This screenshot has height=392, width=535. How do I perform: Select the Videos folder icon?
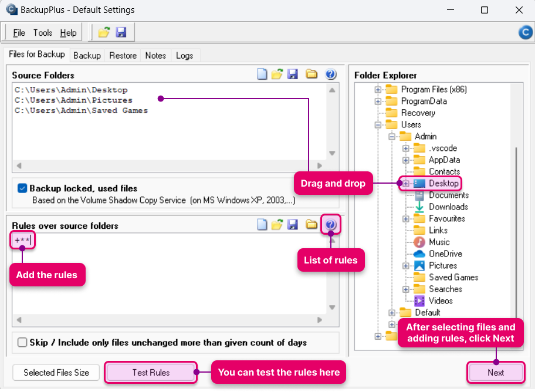point(419,301)
